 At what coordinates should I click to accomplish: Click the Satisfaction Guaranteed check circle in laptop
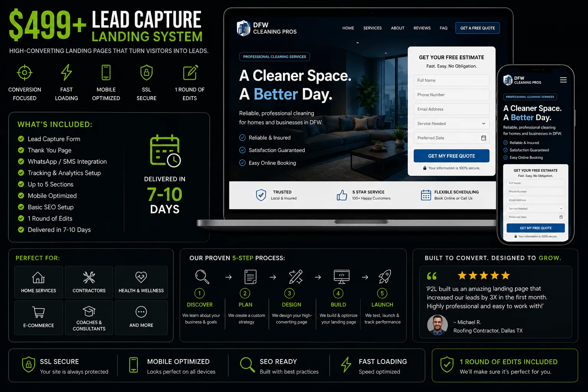[242, 150]
